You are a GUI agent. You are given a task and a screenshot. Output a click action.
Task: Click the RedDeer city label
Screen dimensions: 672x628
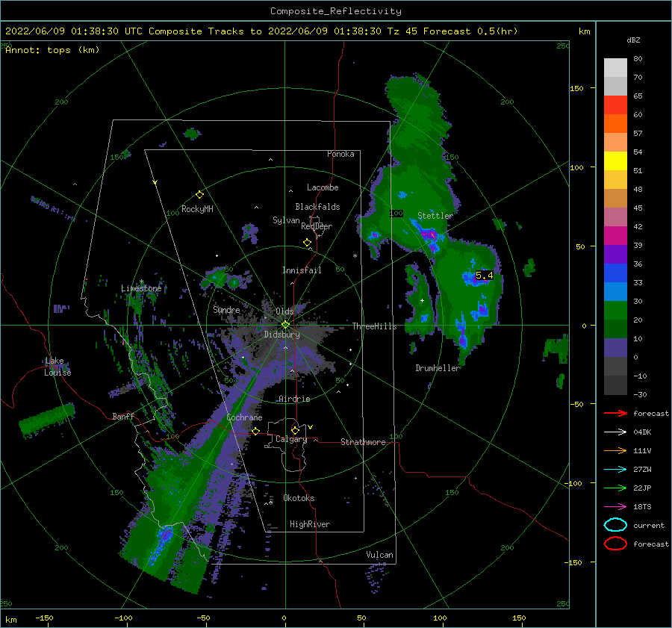coord(317,226)
